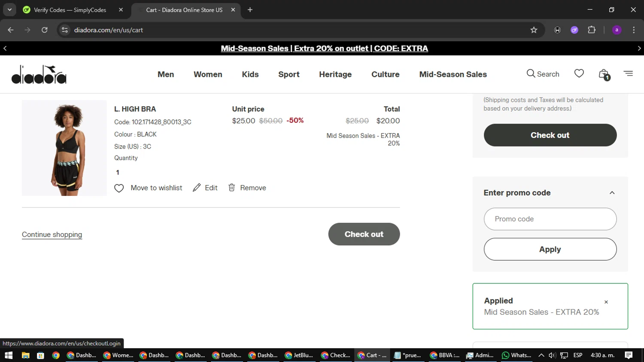This screenshot has height=362, width=644.
Task: Go back in browser history
Action: point(11,30)
